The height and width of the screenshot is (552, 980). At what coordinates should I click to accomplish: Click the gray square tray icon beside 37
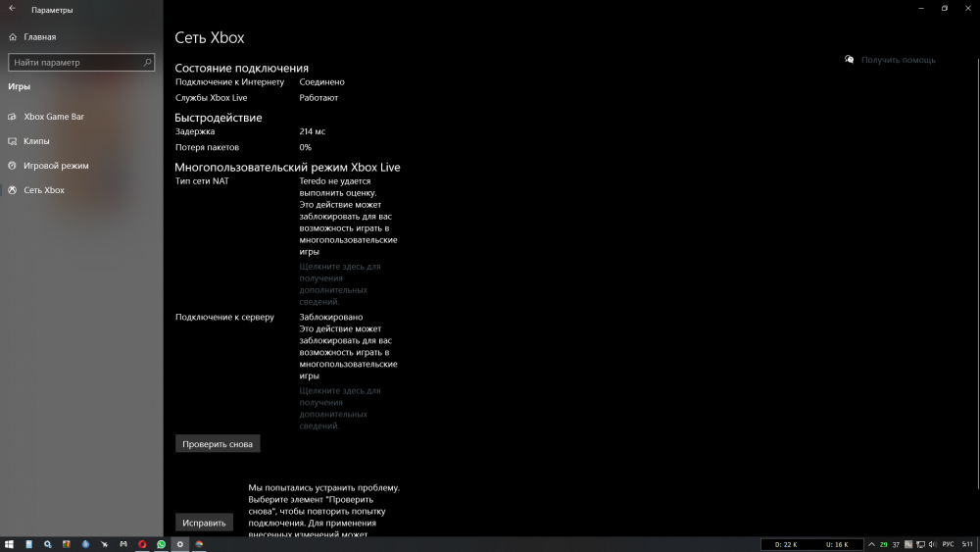pos(908,544)
